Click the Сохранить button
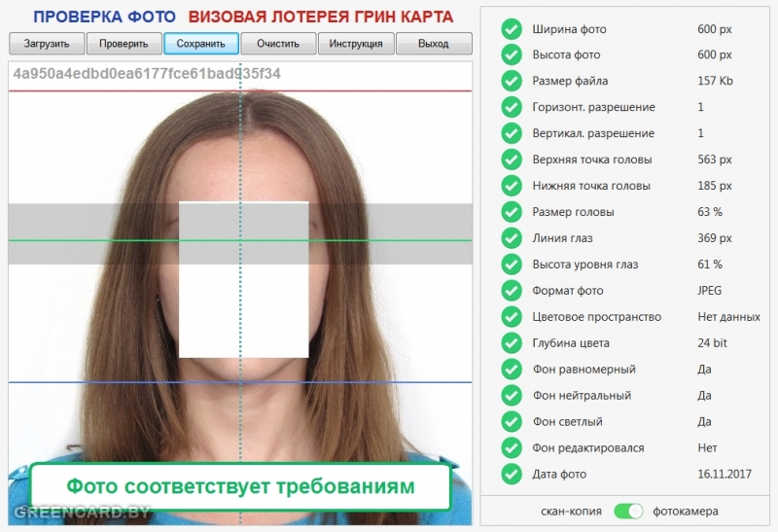778x532 pixels. [201, 44]
